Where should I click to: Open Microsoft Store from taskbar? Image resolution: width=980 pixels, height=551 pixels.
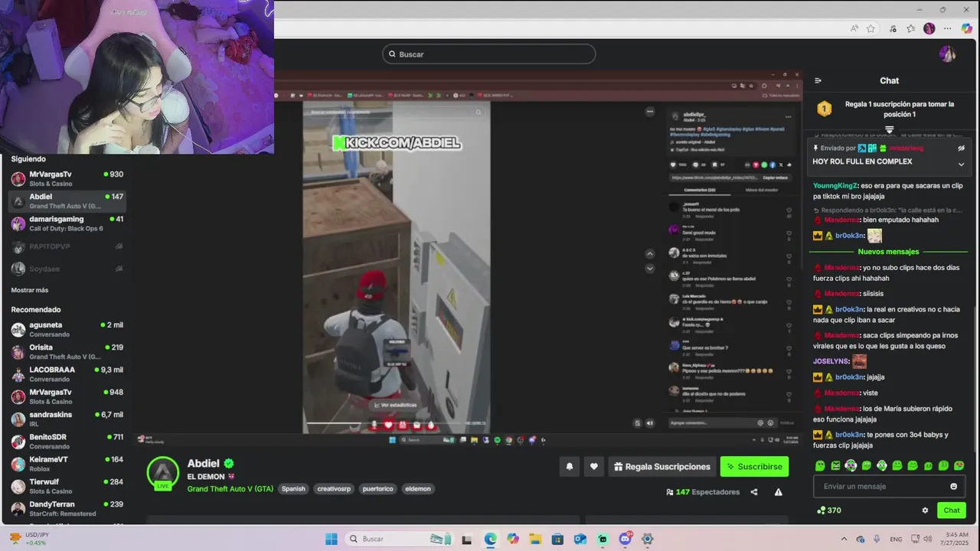pos(557,539)
